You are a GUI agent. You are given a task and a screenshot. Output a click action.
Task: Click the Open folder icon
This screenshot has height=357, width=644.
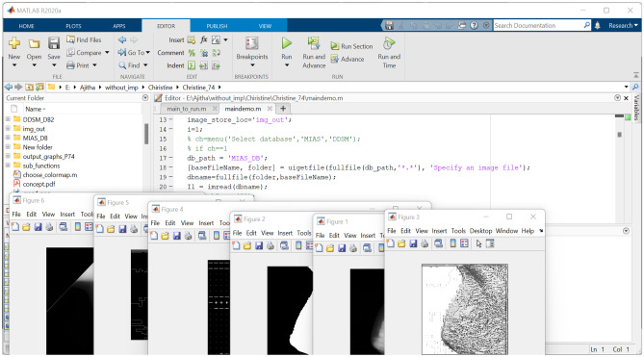coord(34,43)
